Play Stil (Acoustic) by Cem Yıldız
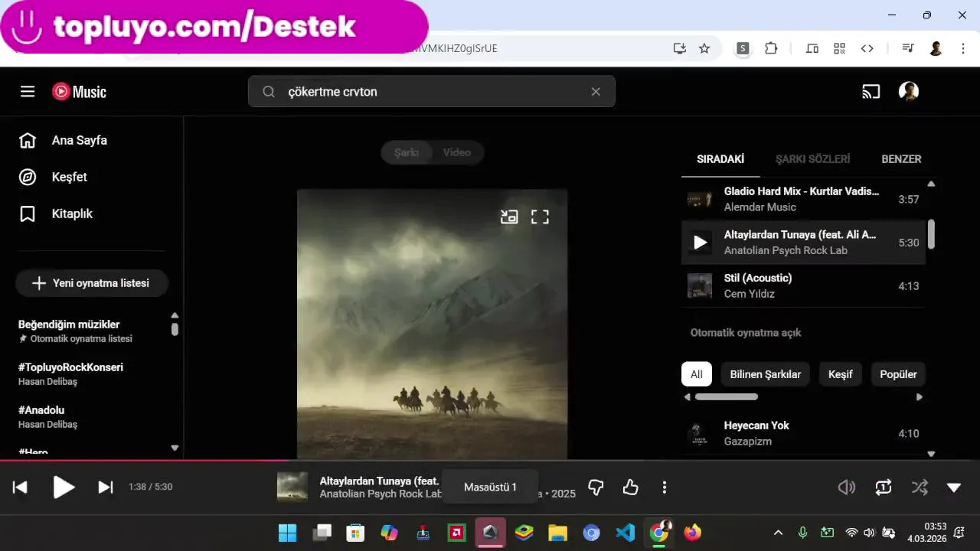The width and height of the screenshot is (980, 551). pos(802,285)
